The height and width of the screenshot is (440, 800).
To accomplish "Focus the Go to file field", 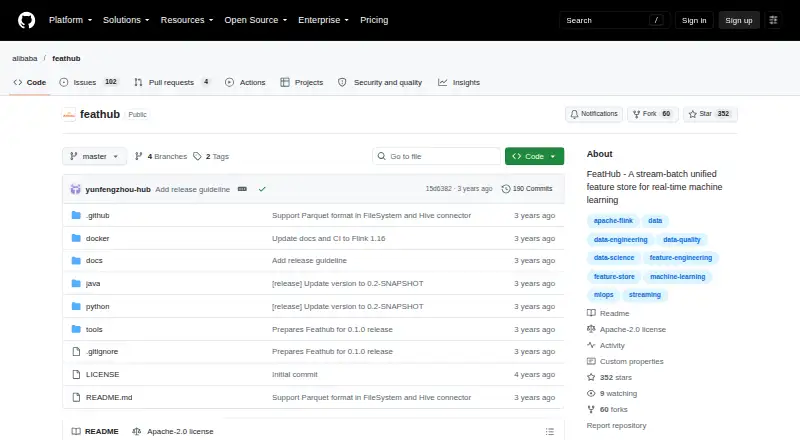I will (437, 156).
